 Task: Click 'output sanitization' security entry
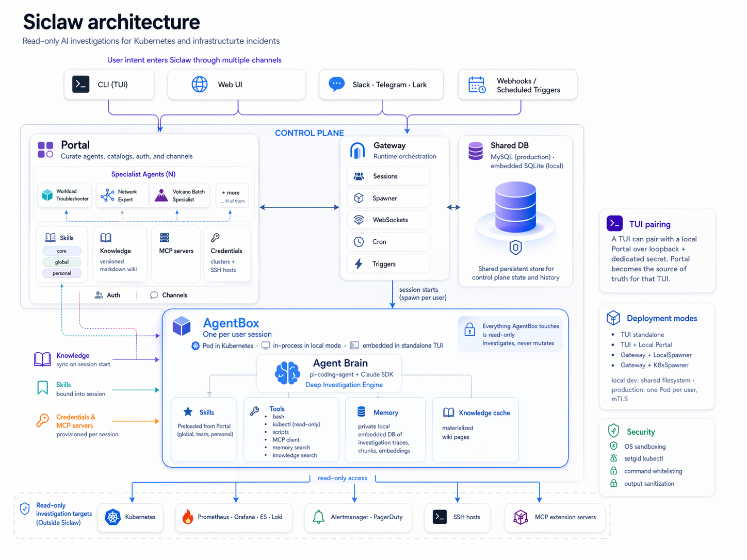[x=649, y=484]
